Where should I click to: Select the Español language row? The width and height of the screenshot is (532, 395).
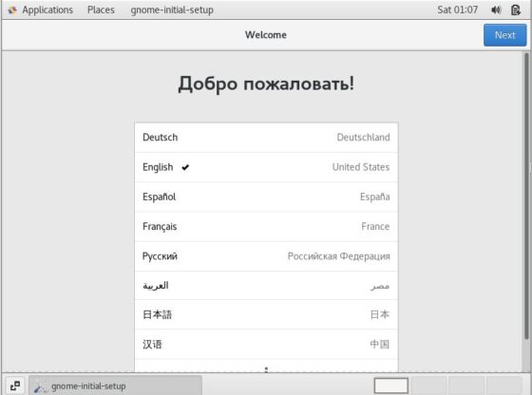click(x=266, y=197)
